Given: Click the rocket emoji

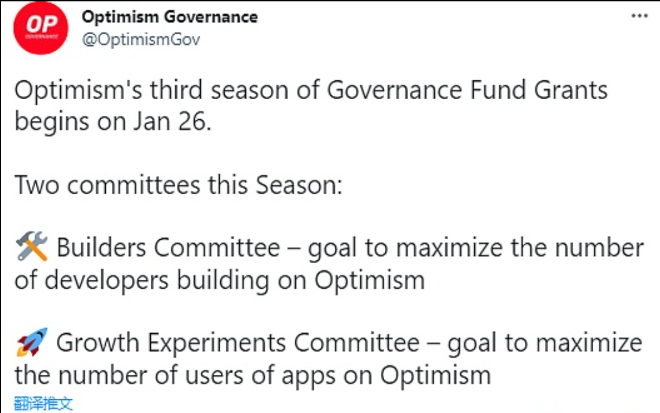Looking at the screenshot, I should pos(32,343).
